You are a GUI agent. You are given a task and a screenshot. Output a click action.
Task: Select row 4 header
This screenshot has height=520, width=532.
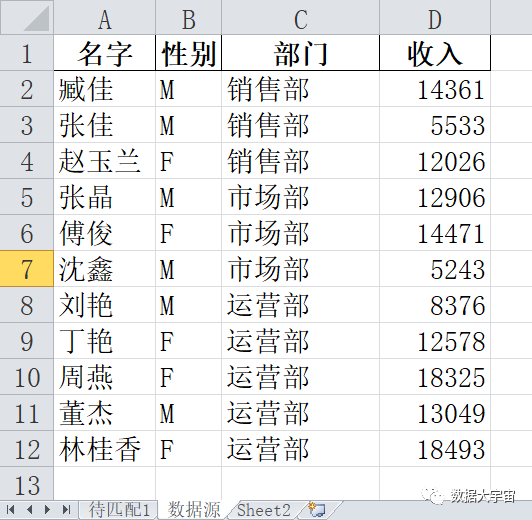click(x=27, y=161)
